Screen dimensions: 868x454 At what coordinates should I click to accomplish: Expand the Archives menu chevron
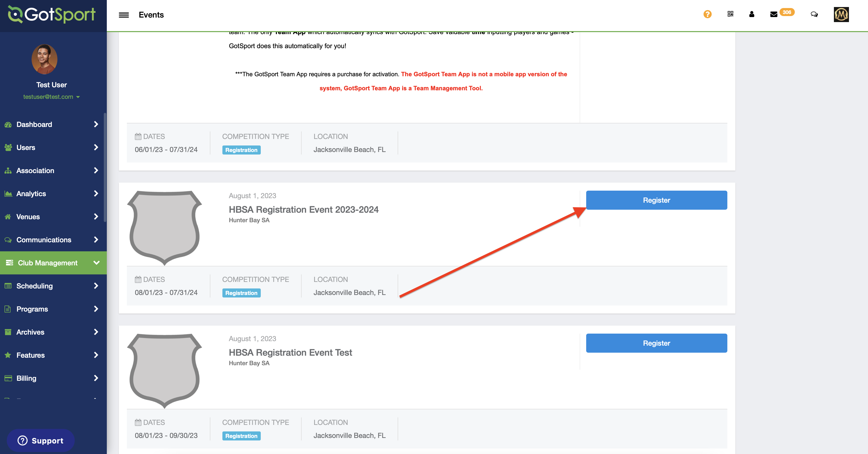[96, 332]
